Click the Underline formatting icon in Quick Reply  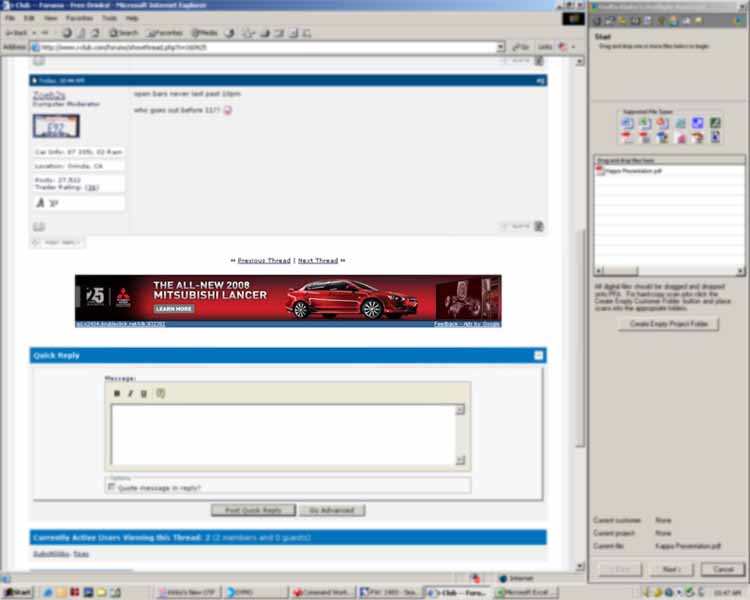point(143,394)
